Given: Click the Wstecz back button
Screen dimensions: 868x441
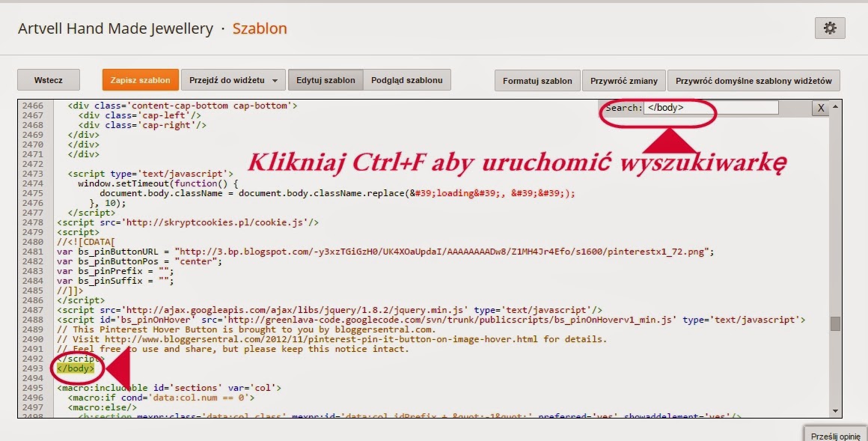Looking at the screenshot, I should [x=49, y=80].
